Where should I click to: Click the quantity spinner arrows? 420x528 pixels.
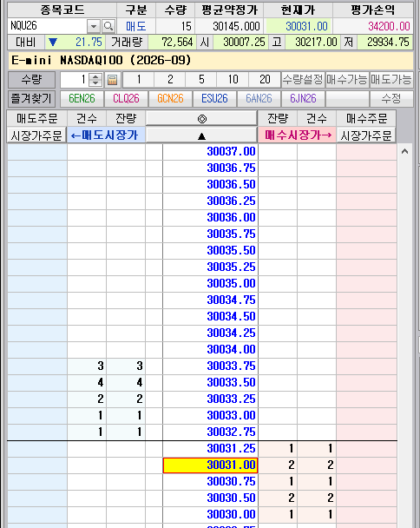[95, 80]
